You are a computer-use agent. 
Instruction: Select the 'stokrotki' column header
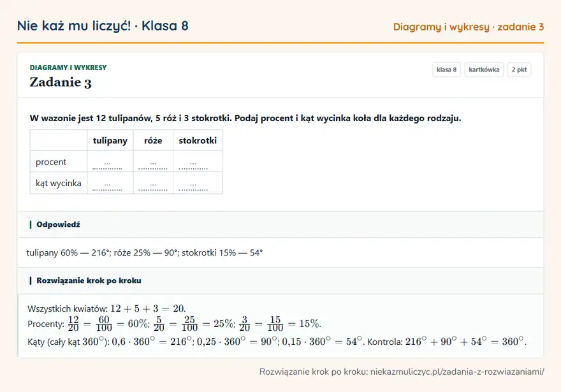198,141
